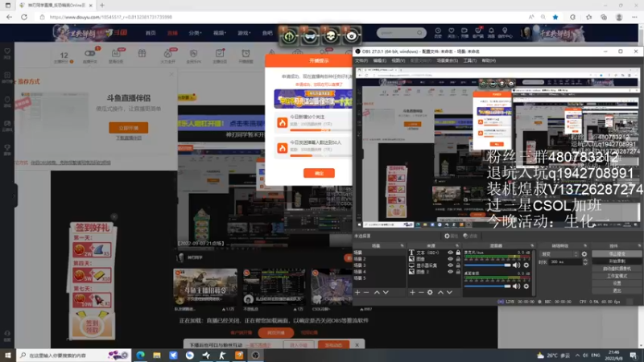Open the OBS File menu

361,60
